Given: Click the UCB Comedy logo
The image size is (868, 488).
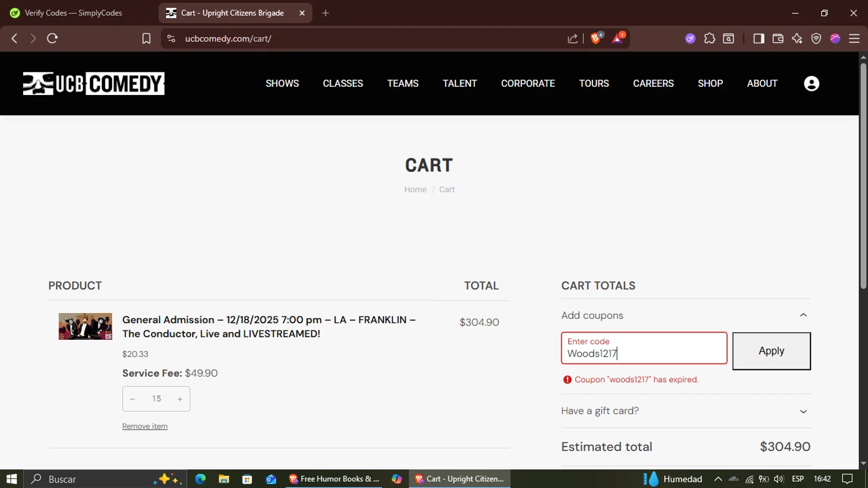Looking at the screenshot, I should [94, 83].
